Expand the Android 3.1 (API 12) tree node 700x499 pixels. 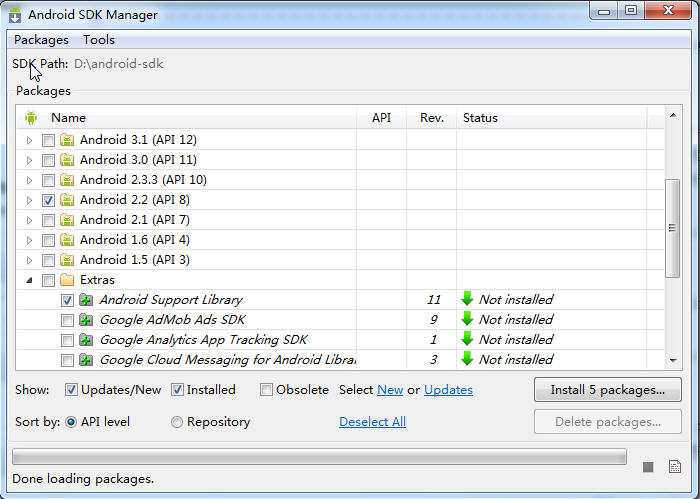coord(29,141)
